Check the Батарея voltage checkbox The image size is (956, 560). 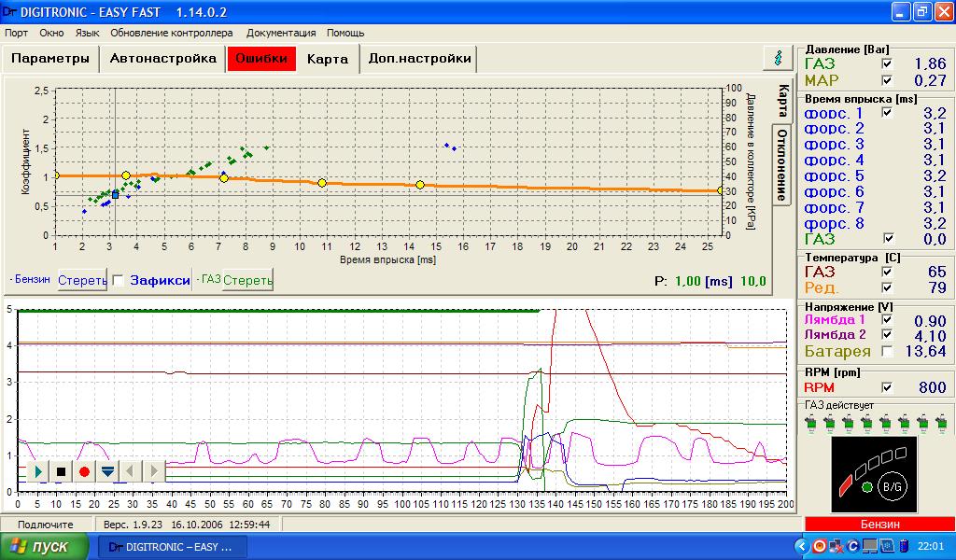click(887, 351)
